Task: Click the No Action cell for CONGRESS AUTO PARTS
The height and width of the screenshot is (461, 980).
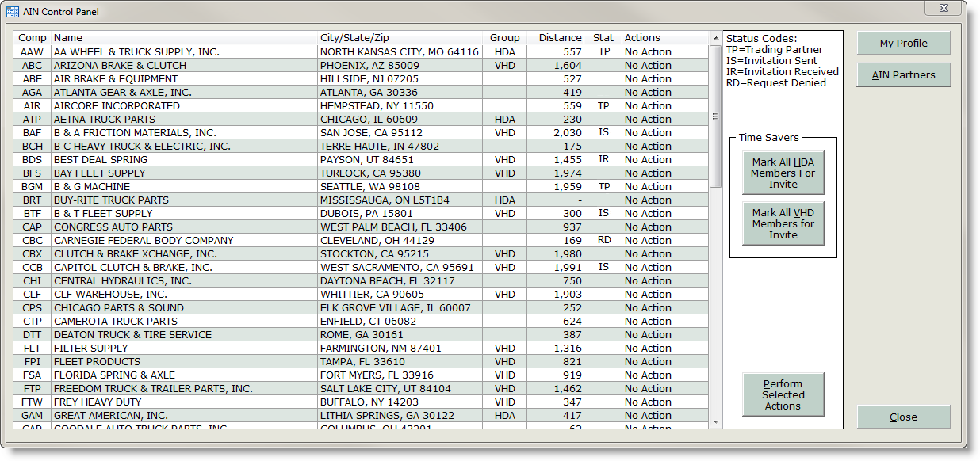Action: coord(664,227)
